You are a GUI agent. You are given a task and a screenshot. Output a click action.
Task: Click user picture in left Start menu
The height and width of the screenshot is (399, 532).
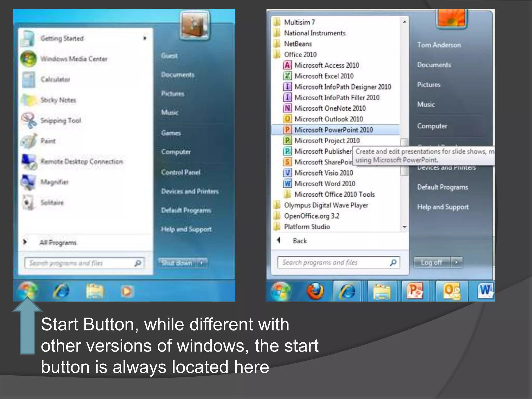pos(195,25)
